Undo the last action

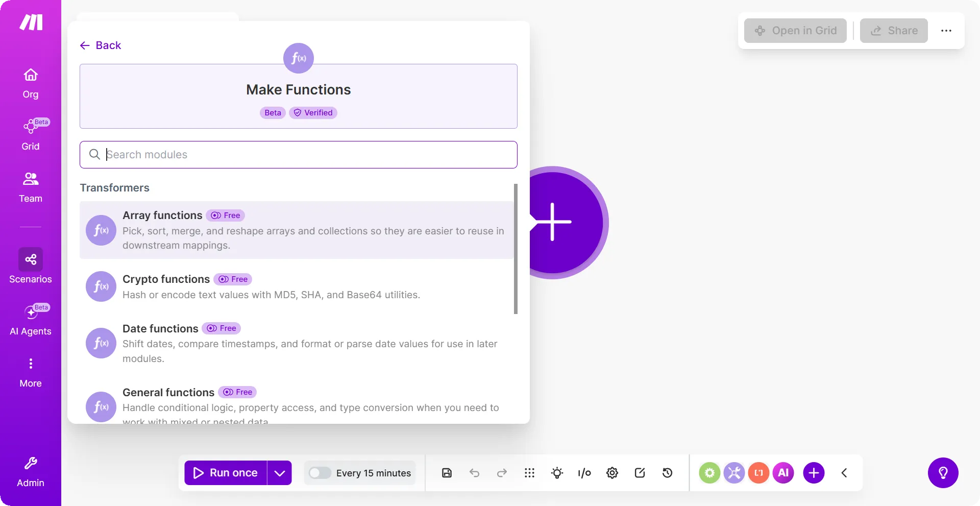pos(475,473)
